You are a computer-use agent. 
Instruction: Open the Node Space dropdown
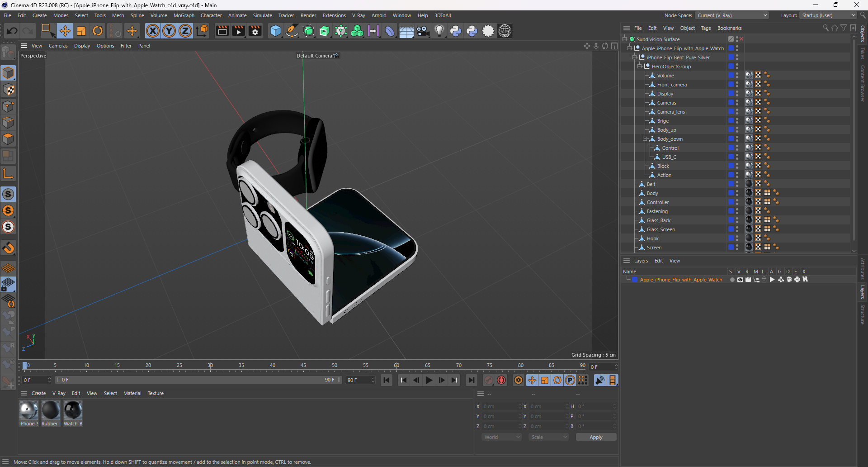point(732,15)
